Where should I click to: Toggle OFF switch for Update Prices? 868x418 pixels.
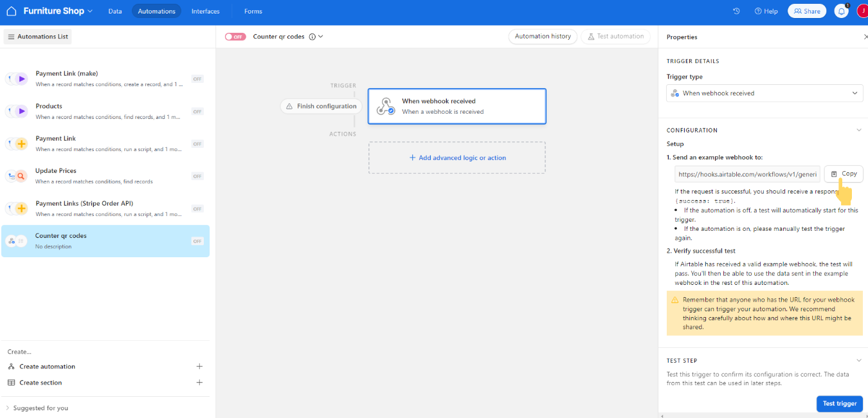pyautogui.click(x=197, y=176)
